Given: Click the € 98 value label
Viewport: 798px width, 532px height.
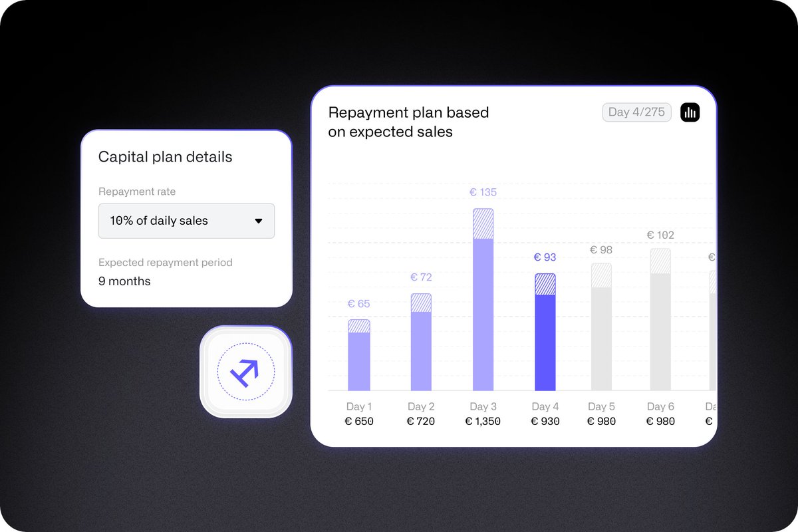Looking at the screenshot, I should (601, 250).
